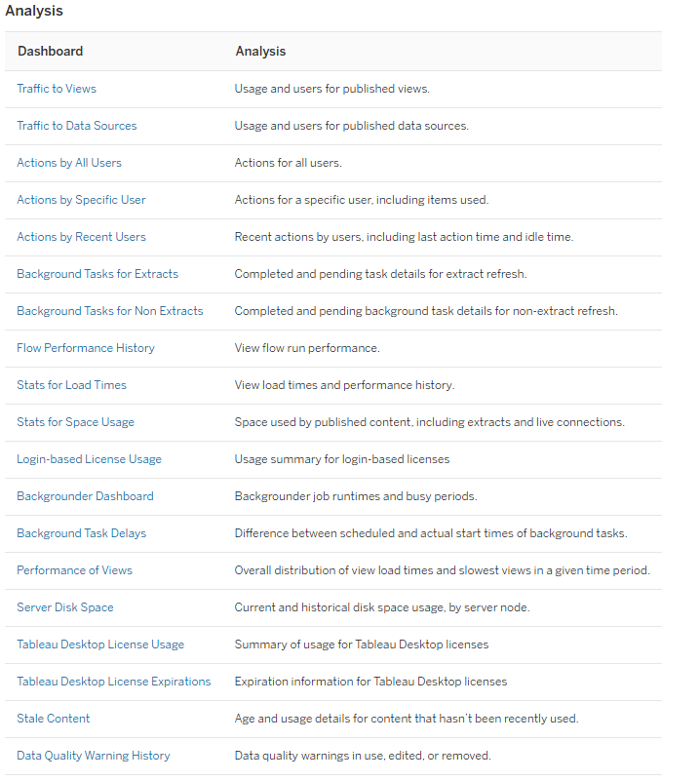Click the Stats for Space Usage link
The image size is (700, 781).
click(x=76, y=422)
